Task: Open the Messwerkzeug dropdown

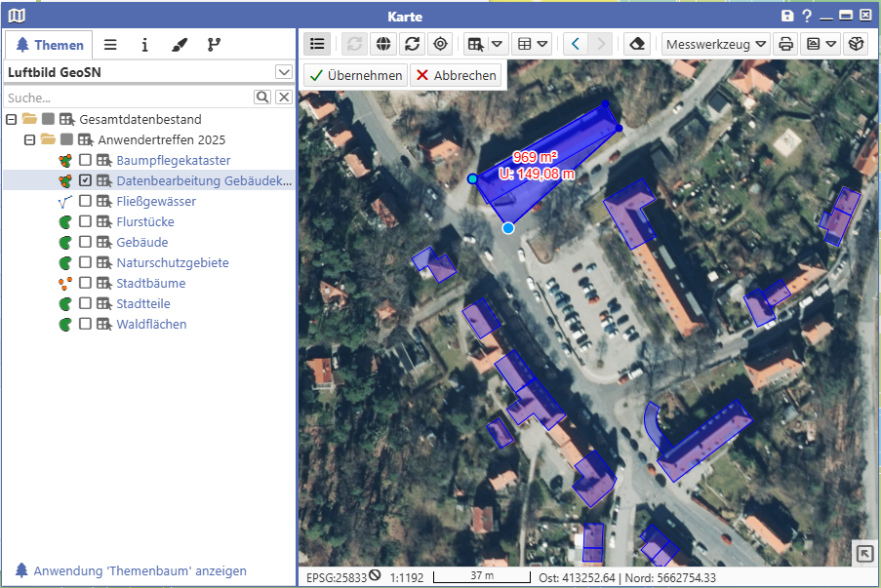Action: 716,44
